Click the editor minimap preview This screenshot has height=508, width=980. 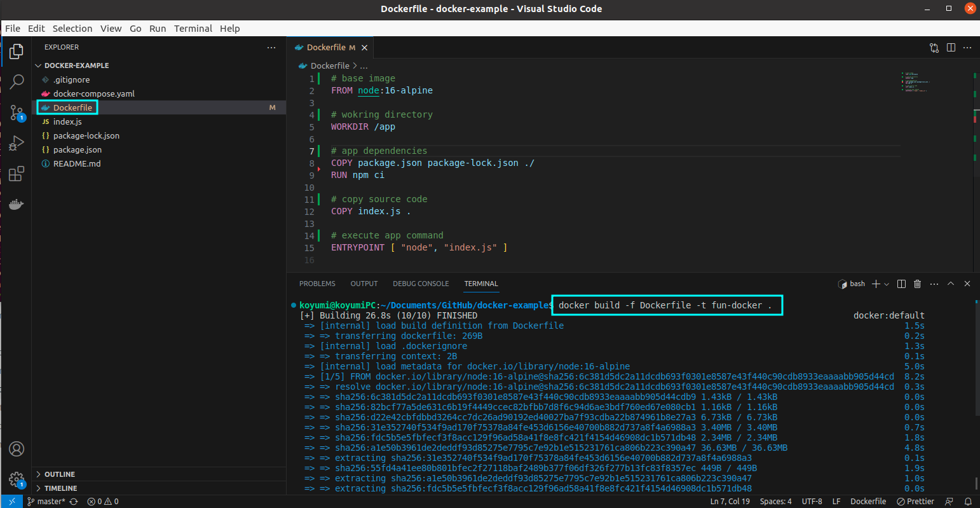(915, 82)
